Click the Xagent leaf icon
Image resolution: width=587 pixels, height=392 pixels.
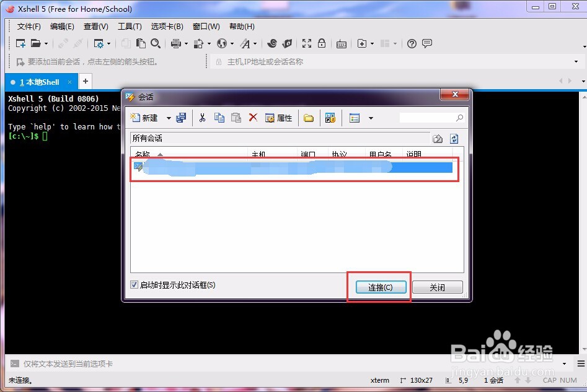click(x=287, y=43)
